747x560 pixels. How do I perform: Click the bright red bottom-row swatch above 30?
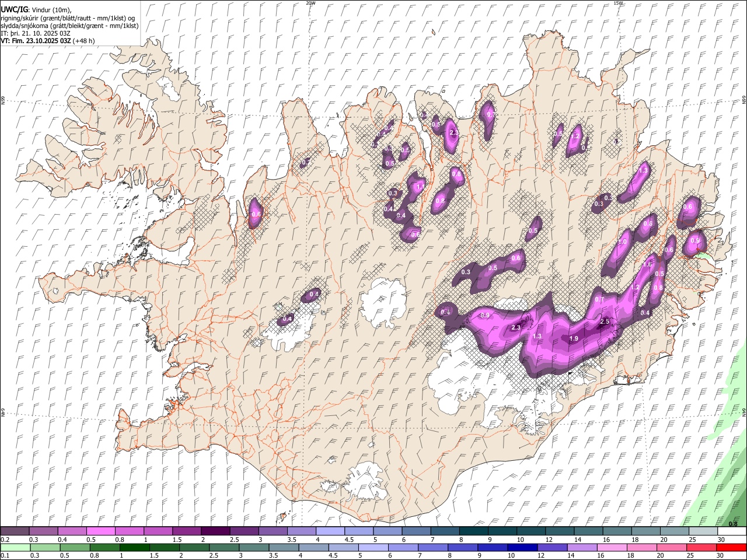tap(731, 548)
